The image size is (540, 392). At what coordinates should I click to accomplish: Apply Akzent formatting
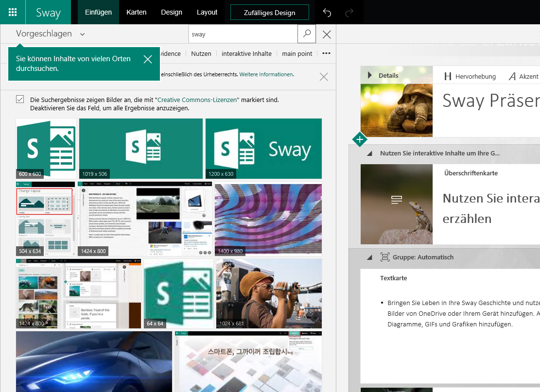coord(523,76)
